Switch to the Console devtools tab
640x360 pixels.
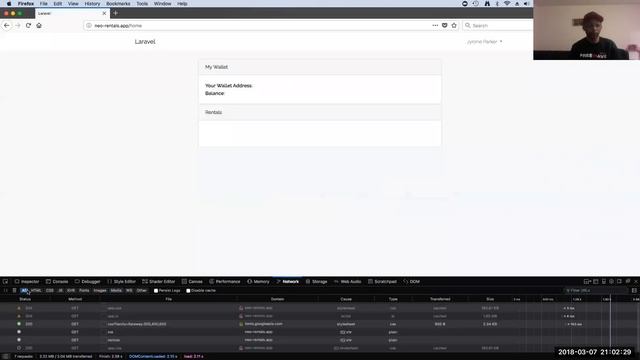tap(57, 281)
